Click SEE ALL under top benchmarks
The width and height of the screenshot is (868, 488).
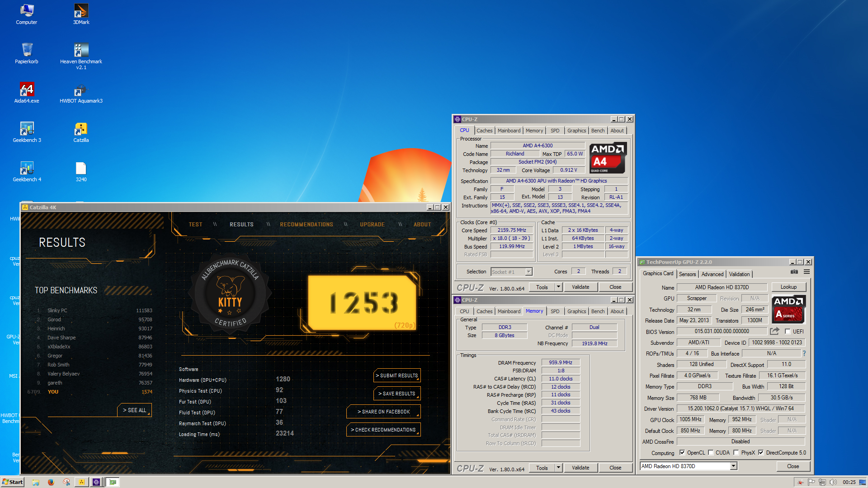pos(135,410)
